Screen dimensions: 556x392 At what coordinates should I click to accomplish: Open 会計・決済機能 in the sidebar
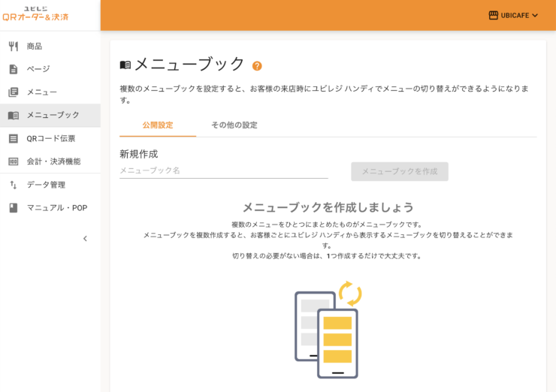(50, 161)
